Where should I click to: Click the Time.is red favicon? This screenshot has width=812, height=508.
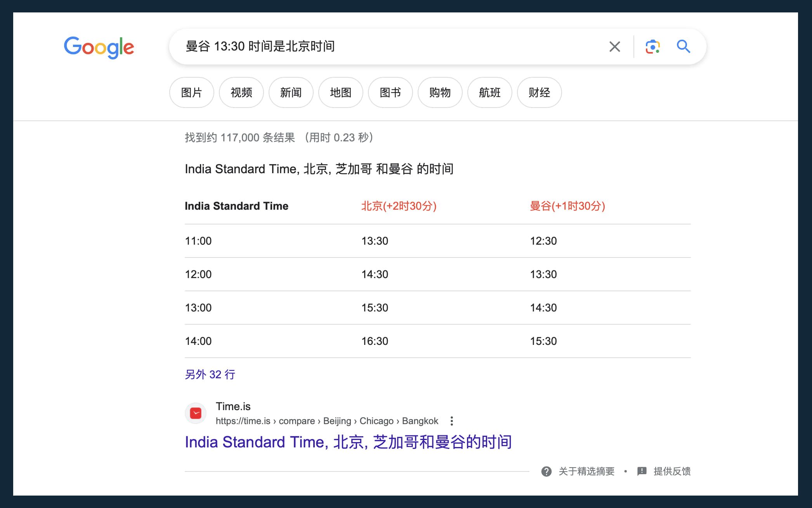(196, 413)
